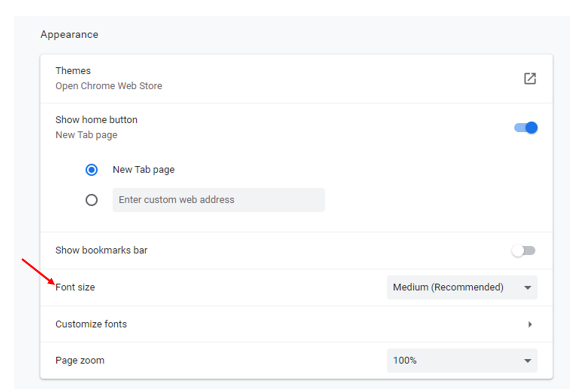This screenshot has height=389, width=570.
Task: Click the Font size label
Action: pyautogui.click(x=75, y=287)
